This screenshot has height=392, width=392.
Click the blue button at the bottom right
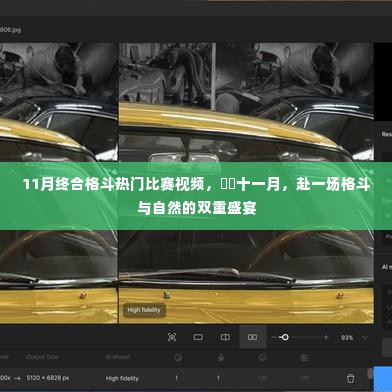[x=383, y=379]
